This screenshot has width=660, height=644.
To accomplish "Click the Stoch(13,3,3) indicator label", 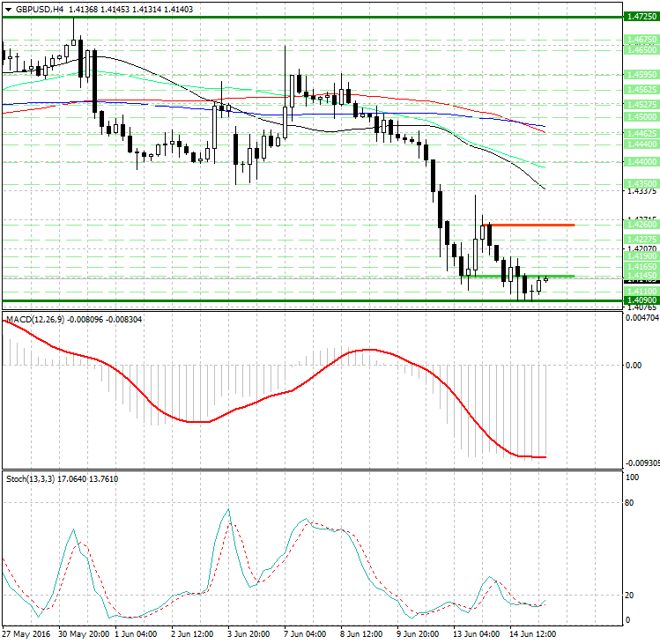I will 32,478.
